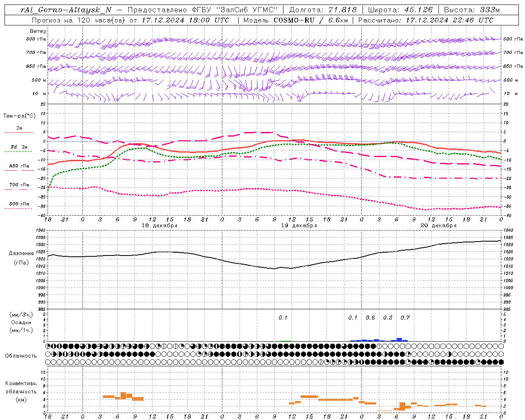Click the computed time 22:46 UTC

(473, 20)
